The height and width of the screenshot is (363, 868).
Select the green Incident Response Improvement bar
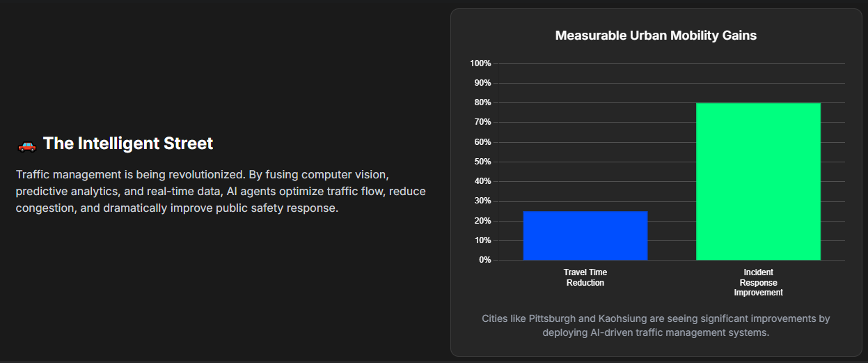(x=758, y=181)
